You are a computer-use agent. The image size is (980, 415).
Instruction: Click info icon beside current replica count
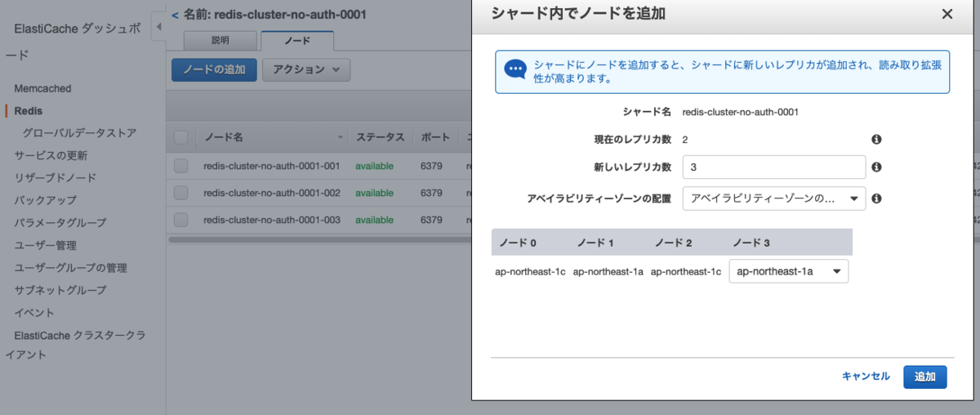coord(876,140)
